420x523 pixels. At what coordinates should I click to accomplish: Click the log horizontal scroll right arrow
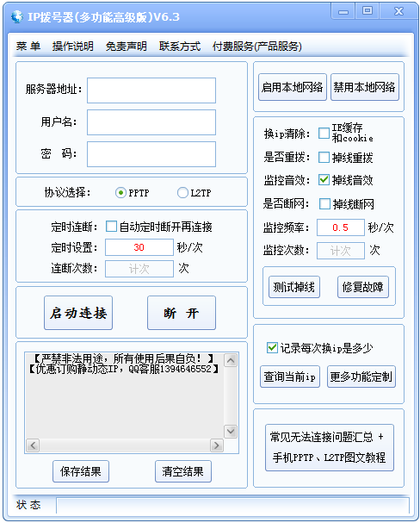pos(217,445)
